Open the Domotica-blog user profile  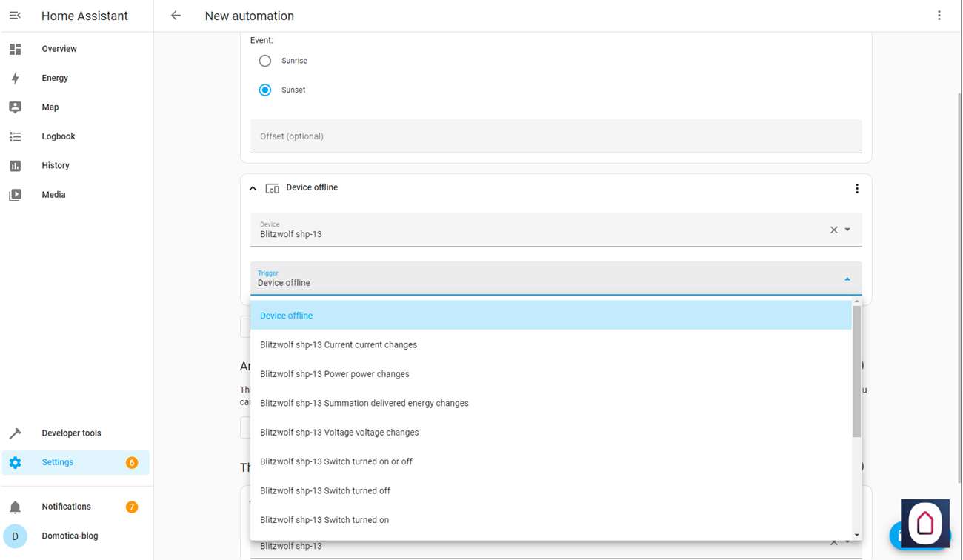click(x=70, y=536)
